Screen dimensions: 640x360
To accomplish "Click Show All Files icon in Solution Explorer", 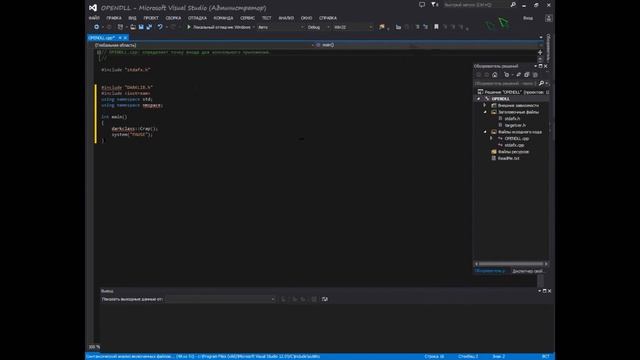I will (535, 75).
